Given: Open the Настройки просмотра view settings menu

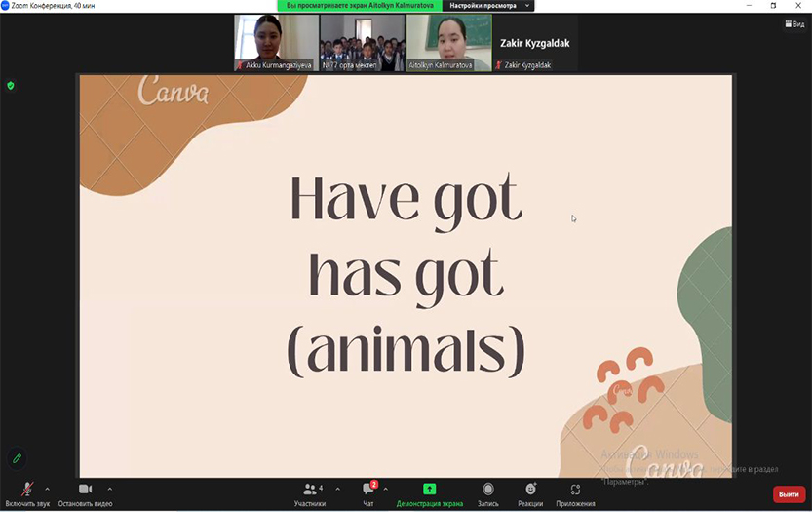Looking at the screenshot, I should [490, 6].
